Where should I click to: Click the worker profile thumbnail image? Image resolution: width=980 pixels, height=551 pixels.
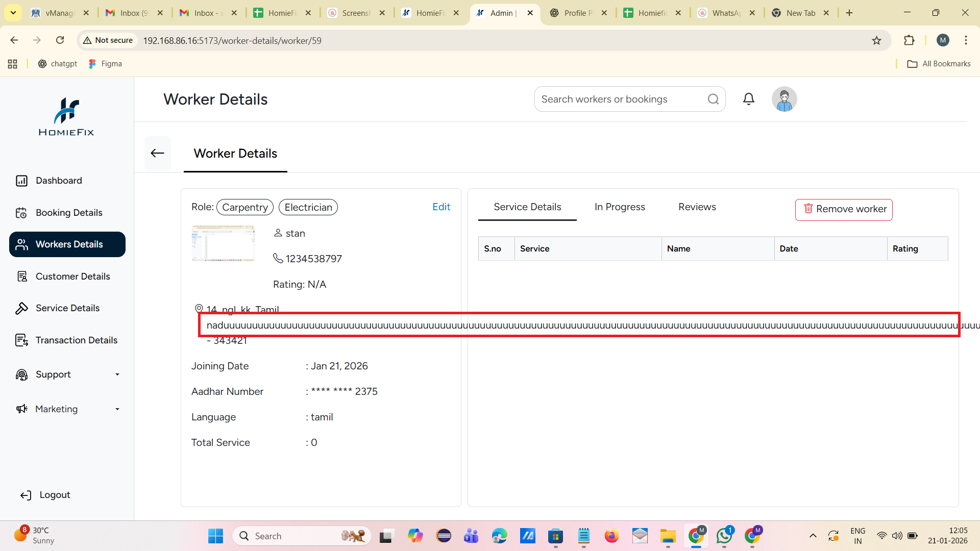[x=223, y=243]
